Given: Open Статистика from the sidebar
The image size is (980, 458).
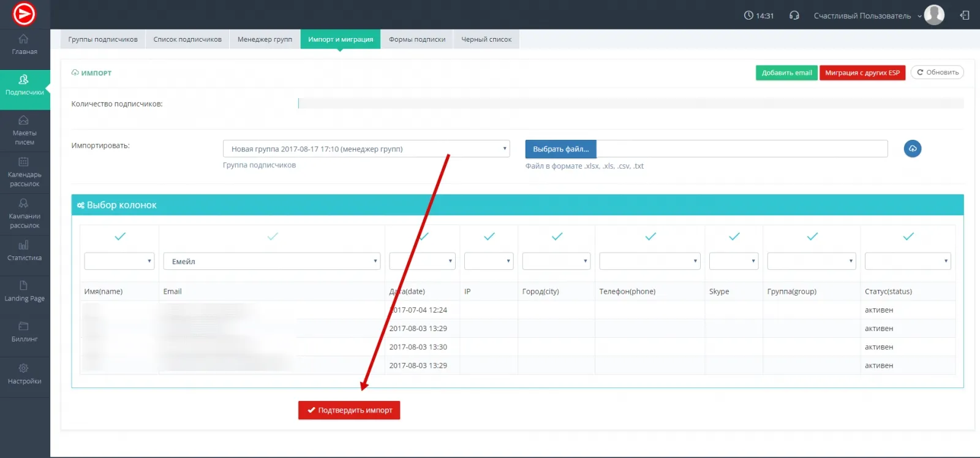Looking at the screenshot, I should (x=24, y=251).
